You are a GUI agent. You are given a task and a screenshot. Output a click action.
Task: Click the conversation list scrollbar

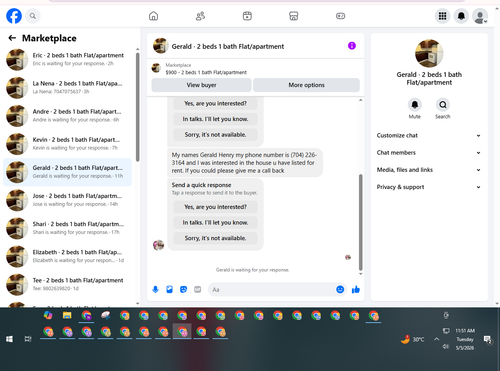(x=138, y=107)
